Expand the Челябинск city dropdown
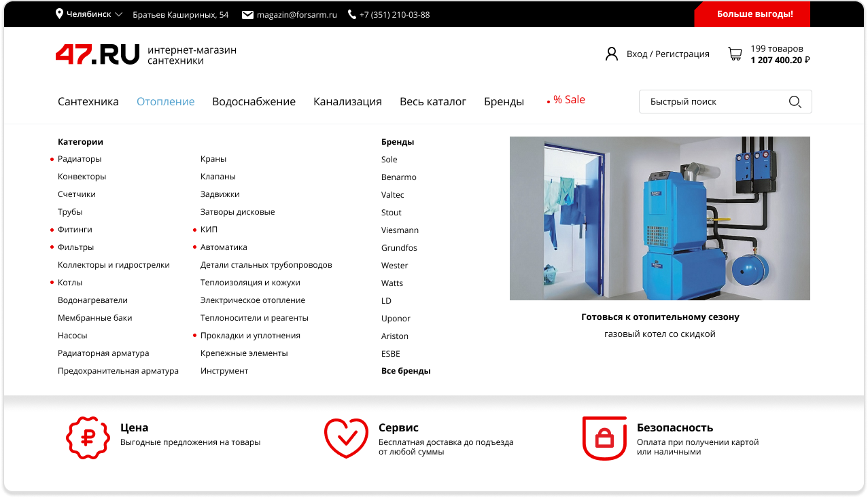Screen dimensions: 868x498 (89, 14)
